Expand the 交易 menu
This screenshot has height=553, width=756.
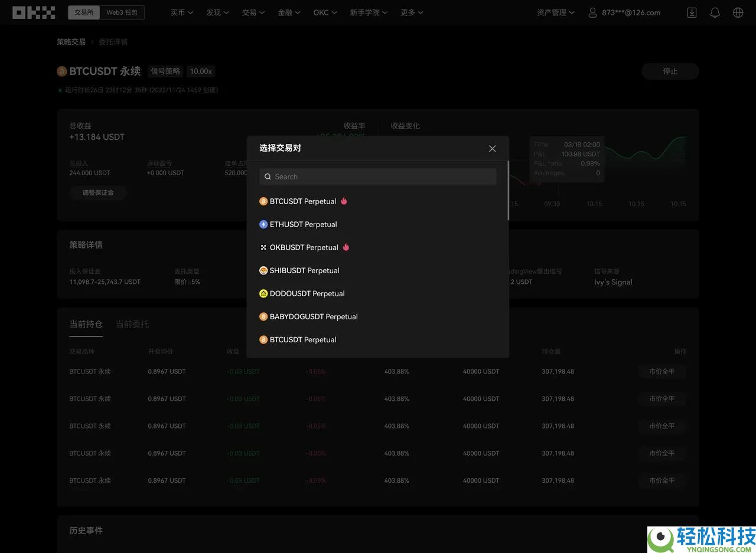coord(253,12)
